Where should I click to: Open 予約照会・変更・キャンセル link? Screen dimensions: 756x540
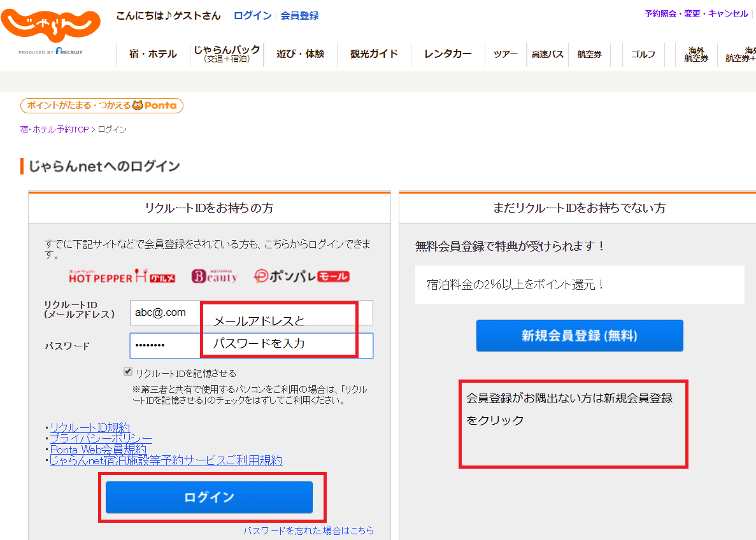(696, 13)
